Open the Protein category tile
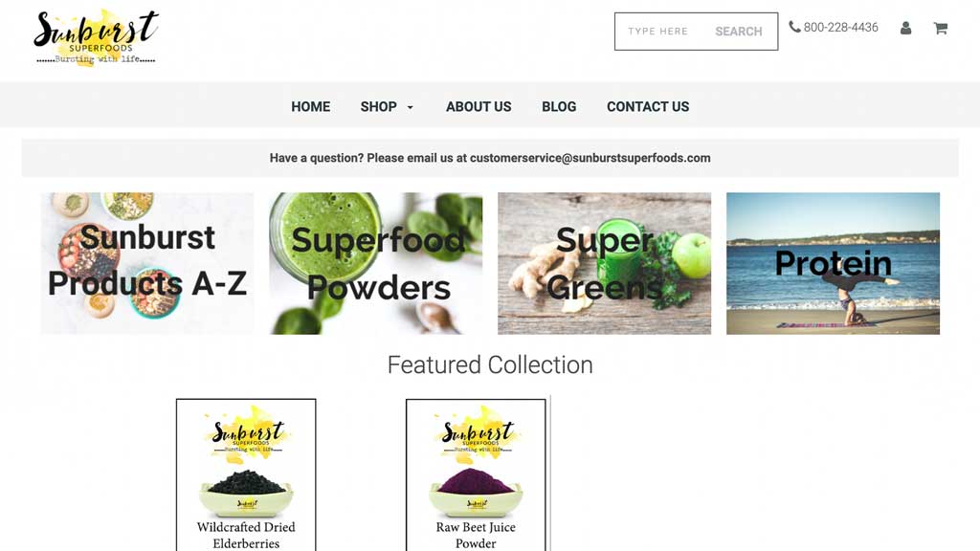The height and width of the screenshot is (551, 980). pos(834,263)
